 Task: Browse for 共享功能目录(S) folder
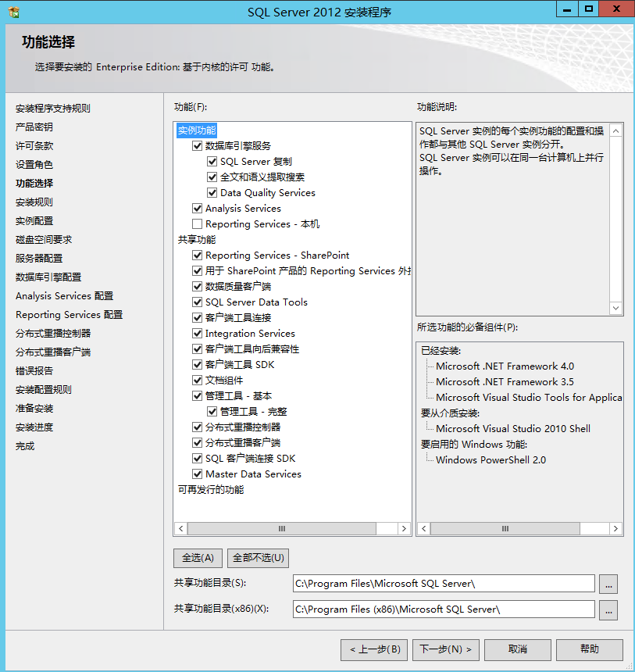pyautogui.click(x=608, y=584)
